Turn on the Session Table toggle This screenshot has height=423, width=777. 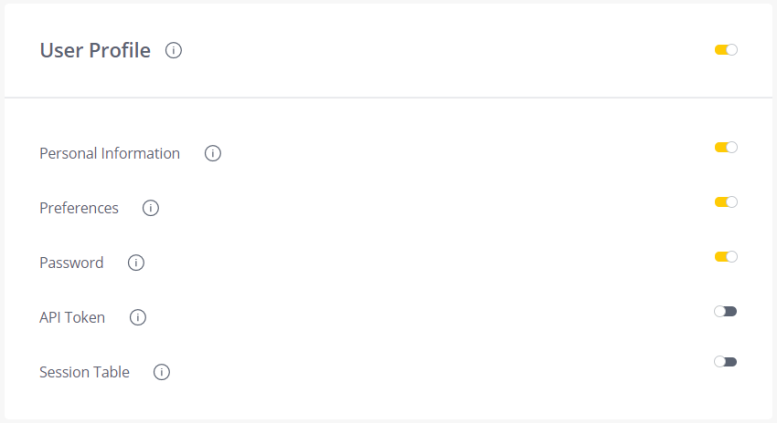click(x=726, y=361)
